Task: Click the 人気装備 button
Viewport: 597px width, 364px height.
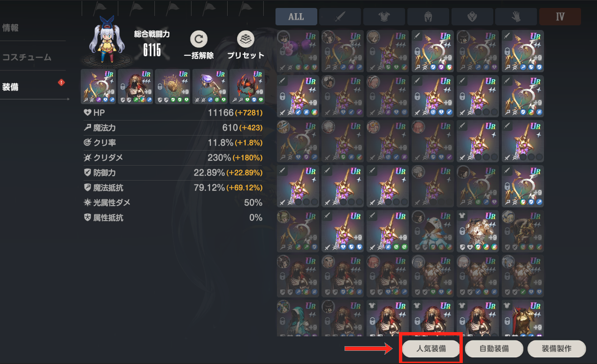Action: click(x=431, y=349)
